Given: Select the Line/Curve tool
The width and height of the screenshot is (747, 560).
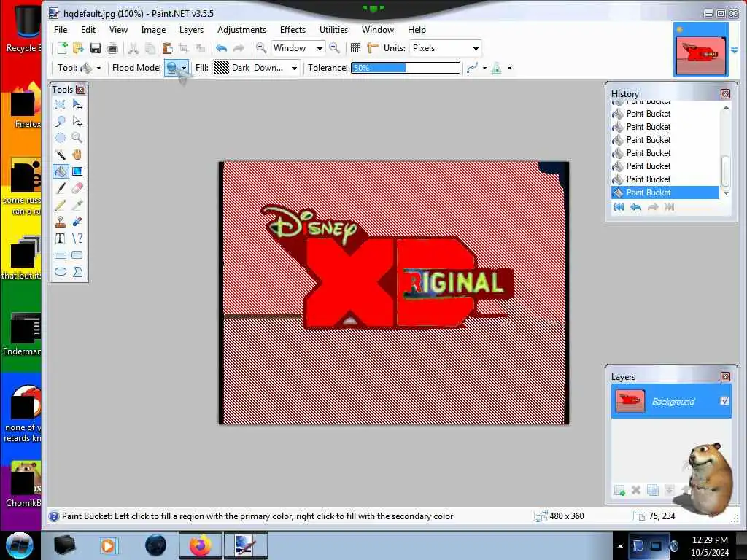Looking at the screenshot, I should 77,238.
